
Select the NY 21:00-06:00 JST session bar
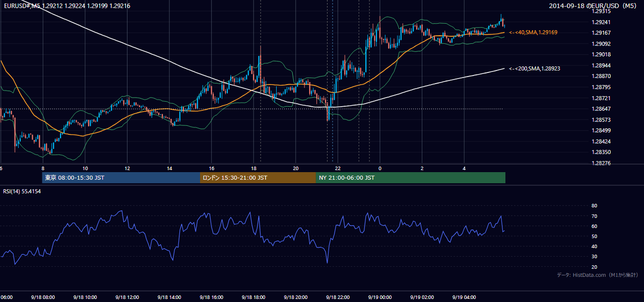point(411,178)
